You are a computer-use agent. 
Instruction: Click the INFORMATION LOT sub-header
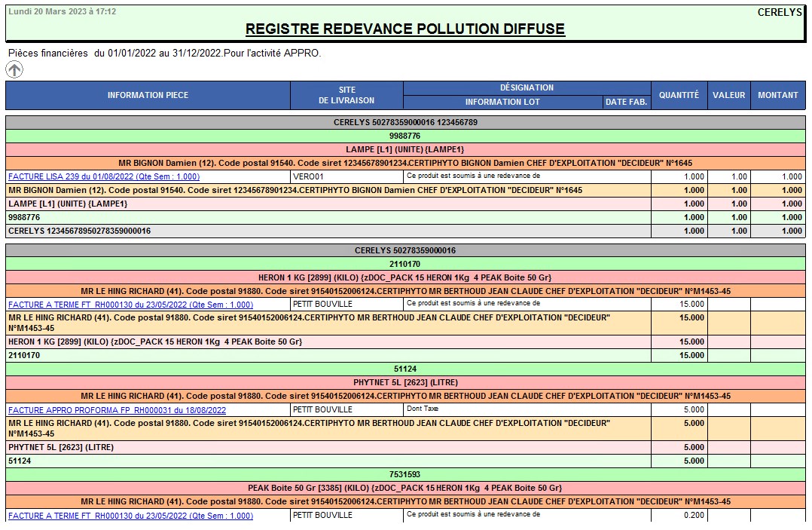pyautogui.click(x=502, y=102)
